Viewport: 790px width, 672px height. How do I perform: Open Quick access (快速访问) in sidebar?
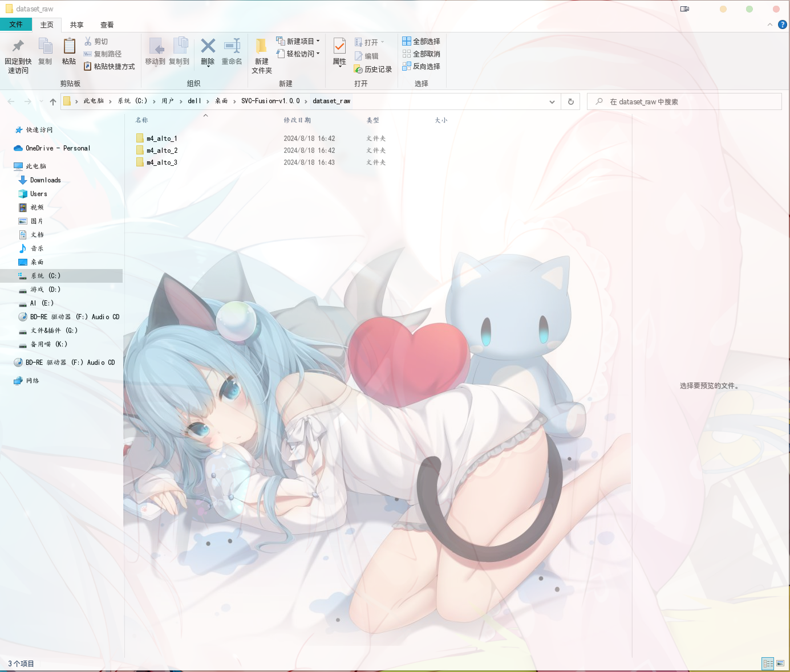[x=34, y=130]
